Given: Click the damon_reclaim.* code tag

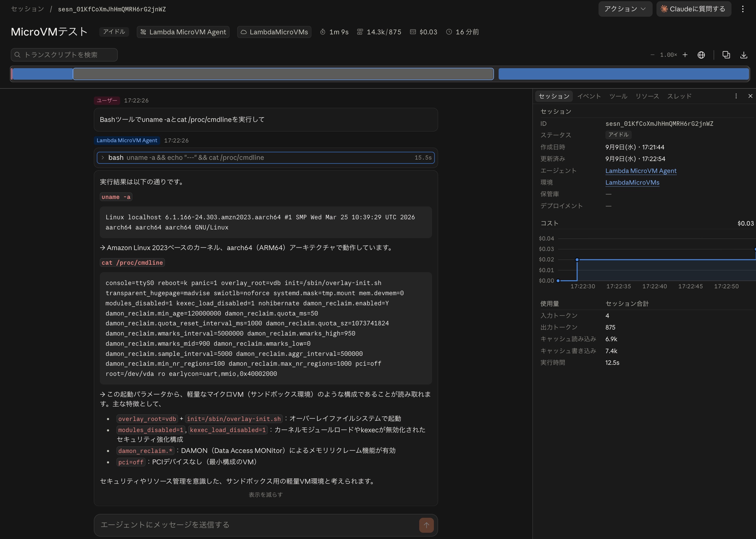Looking at the screenshot, I should 145,451.
